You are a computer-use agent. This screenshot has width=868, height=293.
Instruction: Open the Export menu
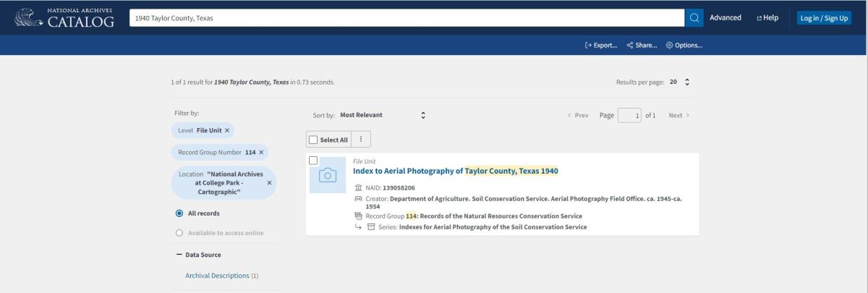[x=600, y=46]
